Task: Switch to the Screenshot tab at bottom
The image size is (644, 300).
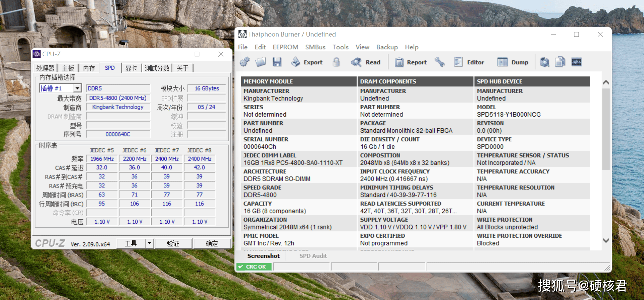Action: click(x=264, y=256)
